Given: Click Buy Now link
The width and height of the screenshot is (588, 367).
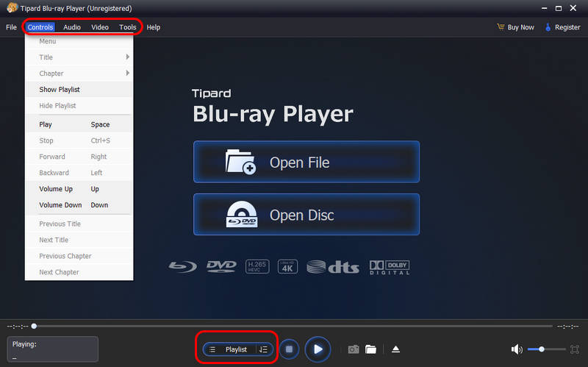Looking at the screenshot, I should [520, 27].
